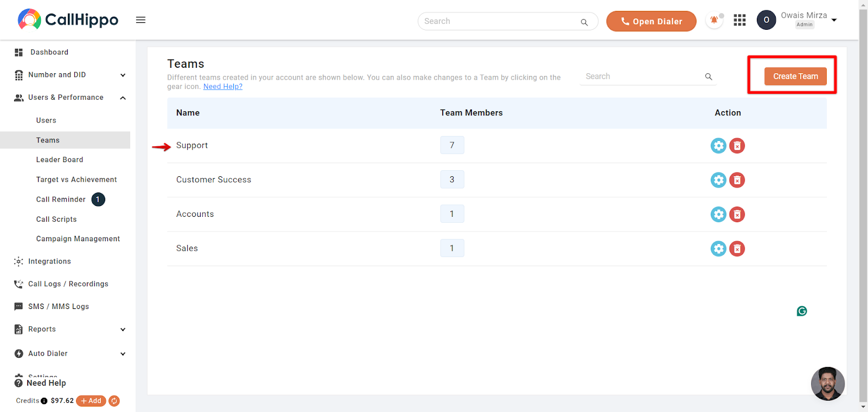
Task: Open the Owais Mirza account dropdown arrow
Action: point(834,20)
